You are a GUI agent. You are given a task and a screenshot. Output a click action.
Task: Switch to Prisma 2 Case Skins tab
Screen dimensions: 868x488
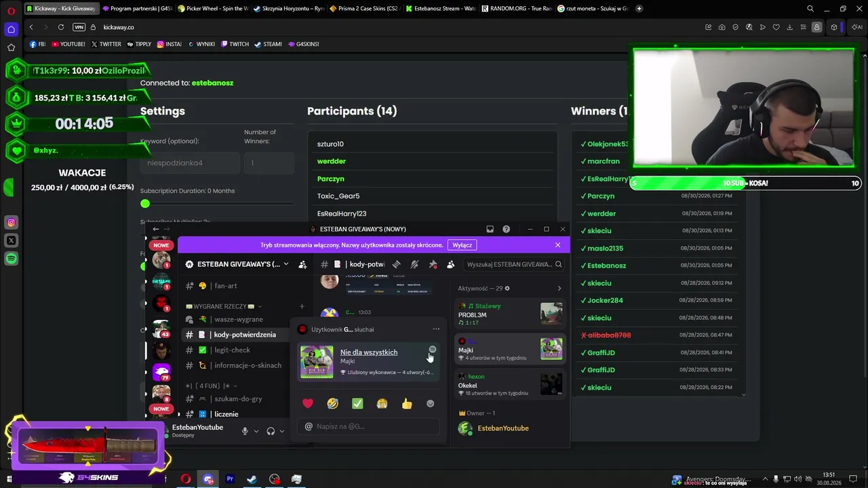coord(364,9)
